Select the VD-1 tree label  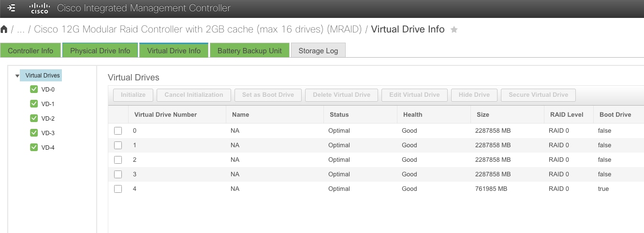pos(48,104)
